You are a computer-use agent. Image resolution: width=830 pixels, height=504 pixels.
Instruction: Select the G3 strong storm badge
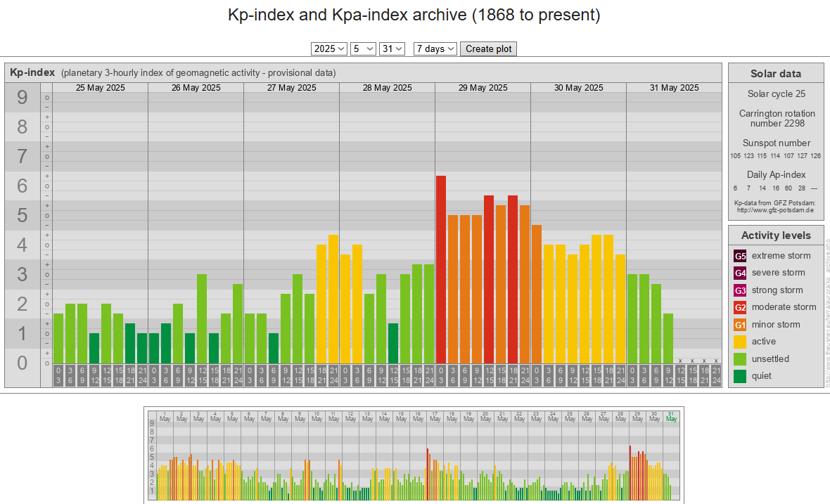[740, 290]
